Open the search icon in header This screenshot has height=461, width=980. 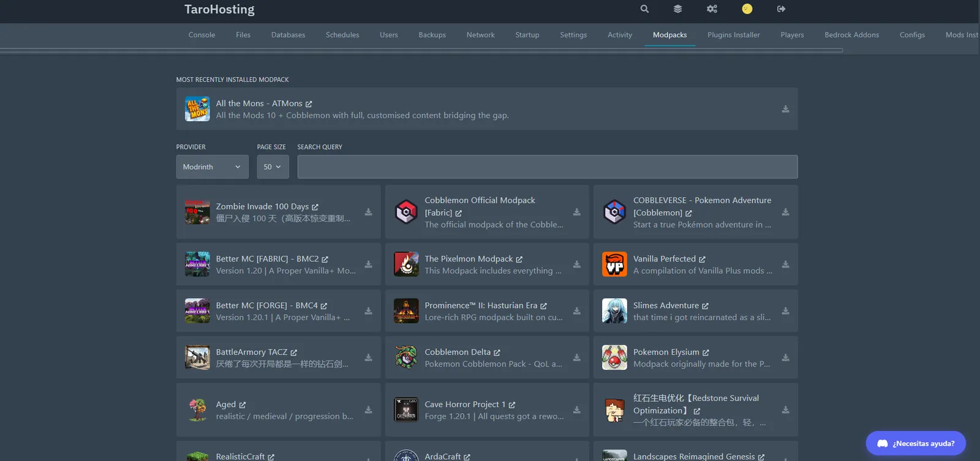coord(644,9)
